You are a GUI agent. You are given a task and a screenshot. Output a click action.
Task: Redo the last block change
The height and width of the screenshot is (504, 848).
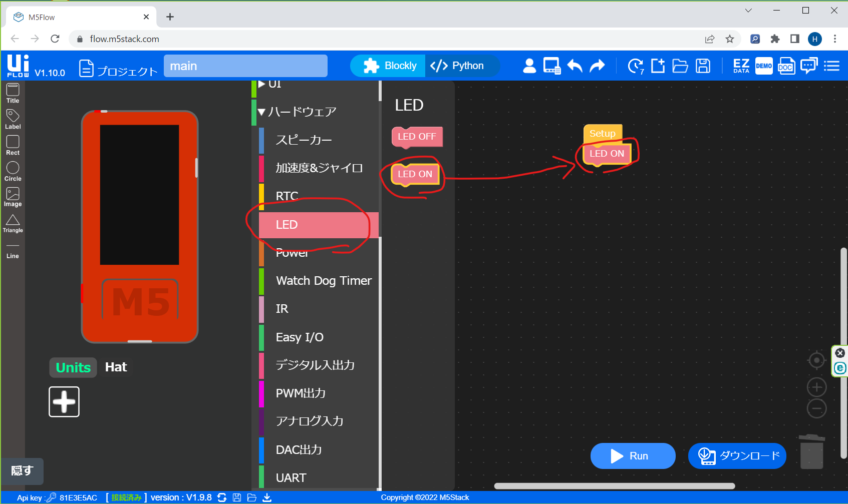click(597, 66)
